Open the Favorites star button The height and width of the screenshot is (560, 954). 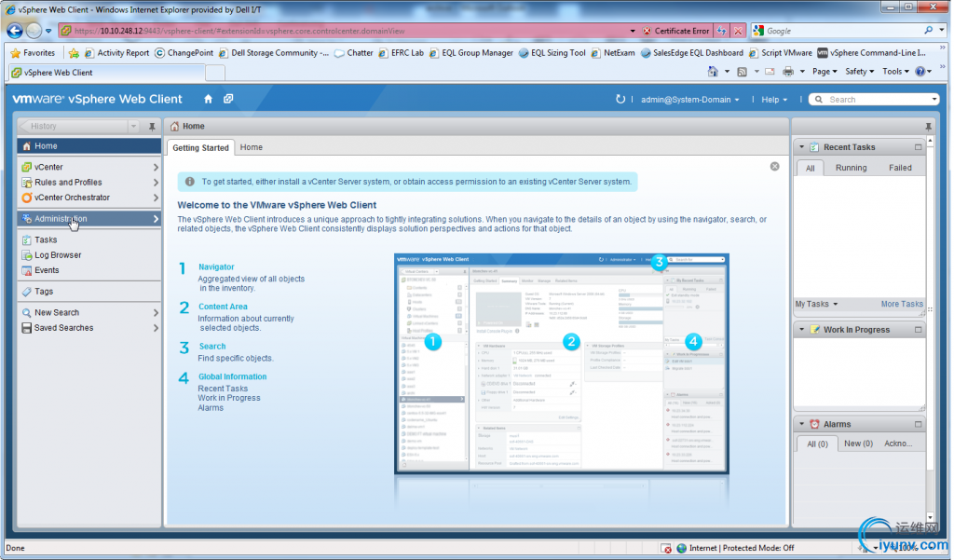[33, 53]
